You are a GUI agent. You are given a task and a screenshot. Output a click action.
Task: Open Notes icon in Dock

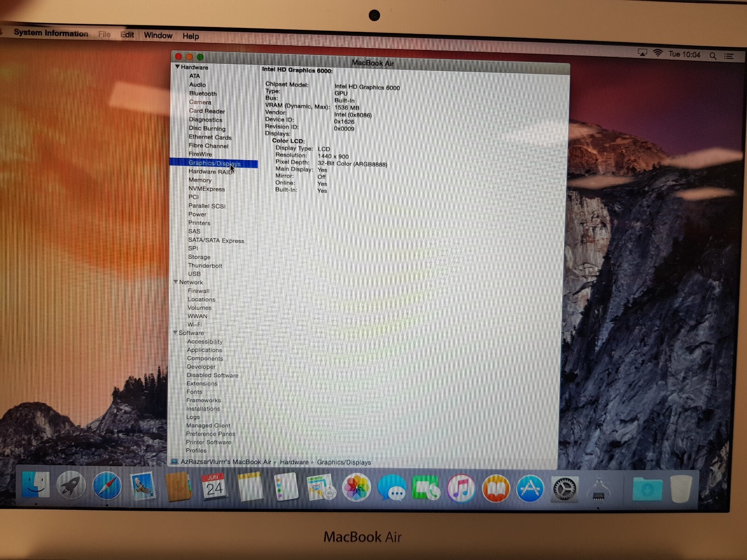click(250, 487)
